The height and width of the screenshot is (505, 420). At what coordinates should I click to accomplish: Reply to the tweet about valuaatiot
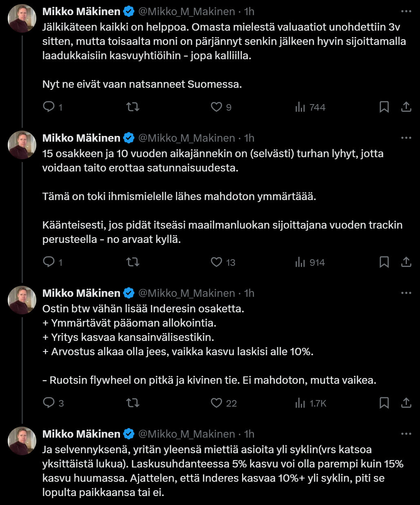click(53, 107)
